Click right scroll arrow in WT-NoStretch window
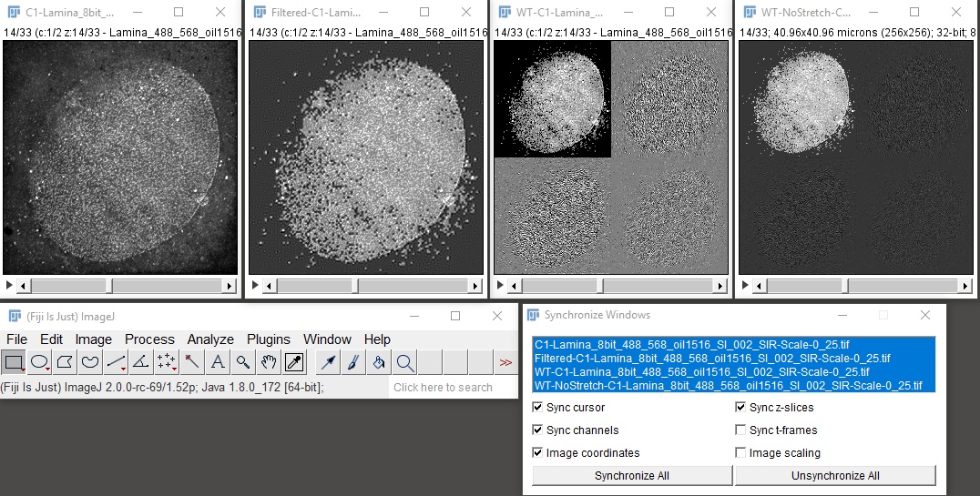Viewport: 980px width, 496px height. (x=965, y=286)
